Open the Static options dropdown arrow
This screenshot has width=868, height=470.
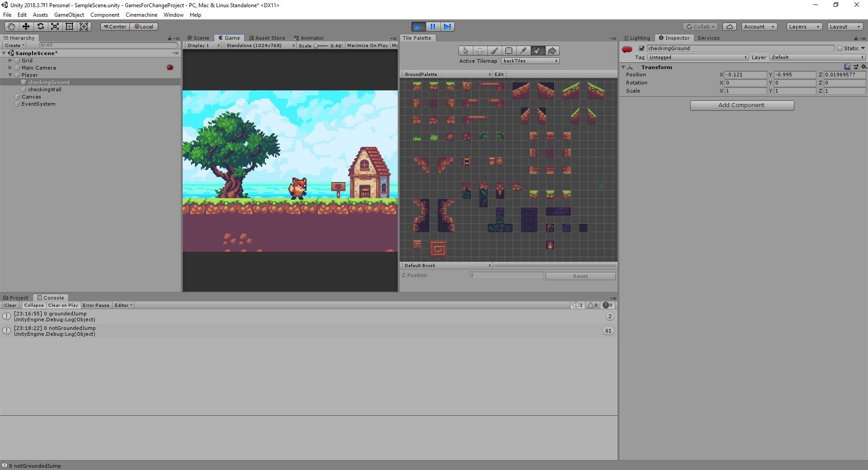[863, 48]
